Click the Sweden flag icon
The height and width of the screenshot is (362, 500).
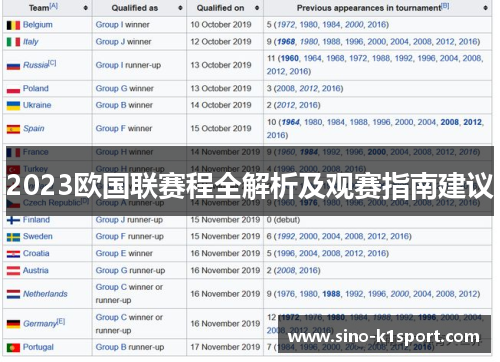click(x=13, y=237)
